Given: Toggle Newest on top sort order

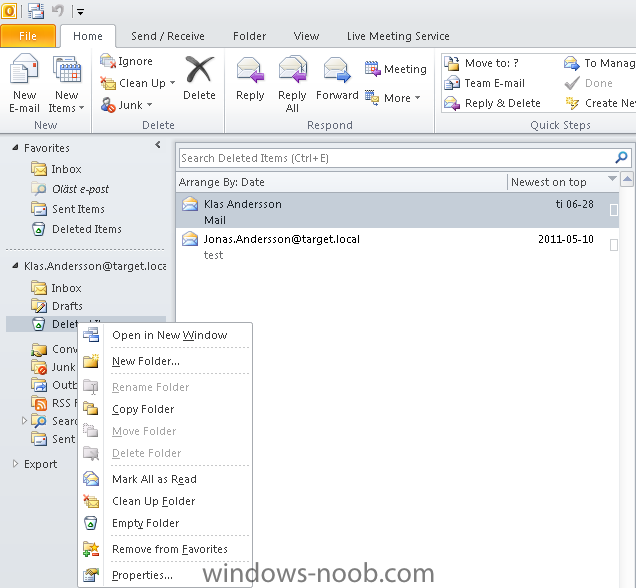Looking at the screenshot, I should pyautogui.click(x=548, y=182).
